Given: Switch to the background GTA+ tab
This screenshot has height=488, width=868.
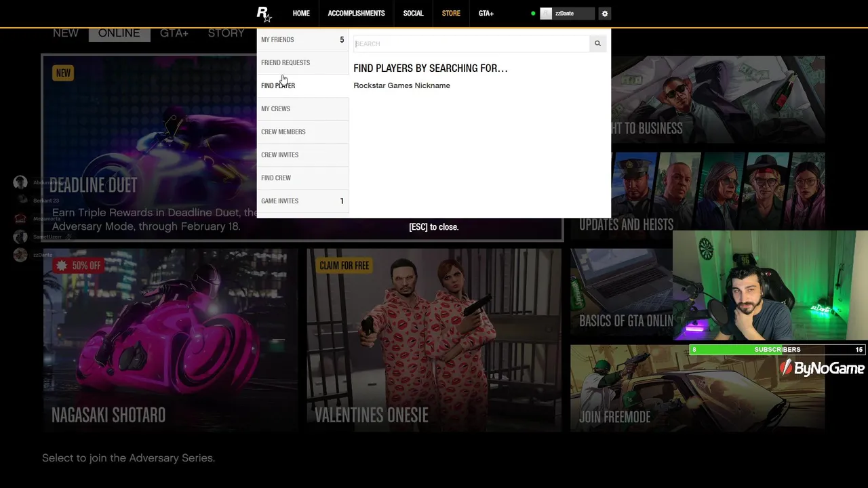Looking at the screenshot, I should [x=174, y=33].
